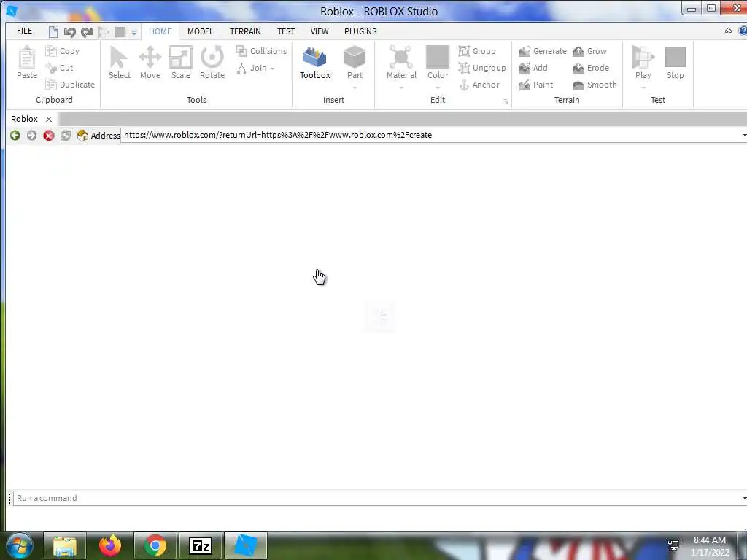Toggle the Collisions option

[x=261, y=51]
